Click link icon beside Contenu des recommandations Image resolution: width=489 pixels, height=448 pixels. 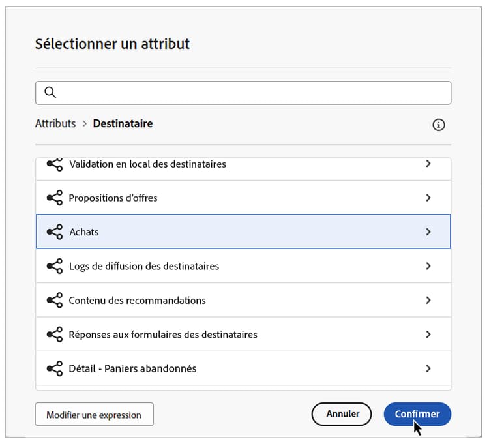point(55,300)
